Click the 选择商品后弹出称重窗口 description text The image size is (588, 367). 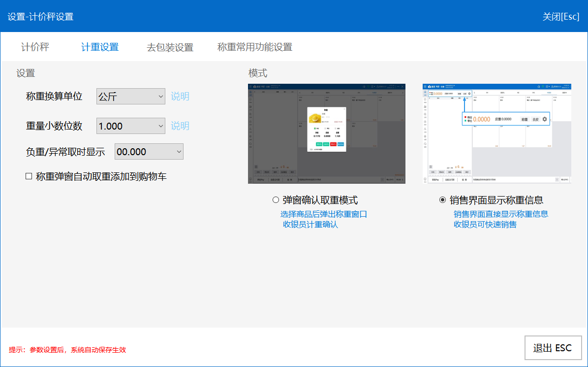(324, 214)
